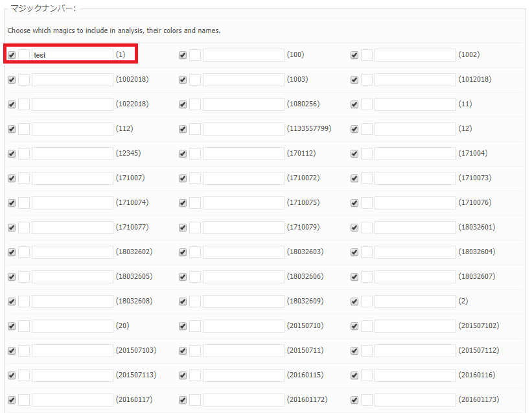Open color swatch for magic (1710075)

click(195, 203)
